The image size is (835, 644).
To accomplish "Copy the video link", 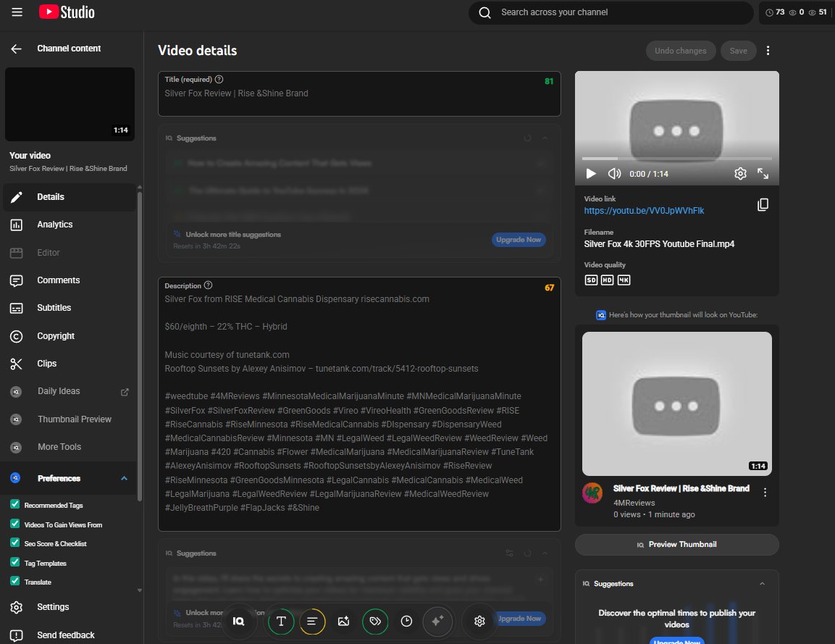I will tap(763, 204).
